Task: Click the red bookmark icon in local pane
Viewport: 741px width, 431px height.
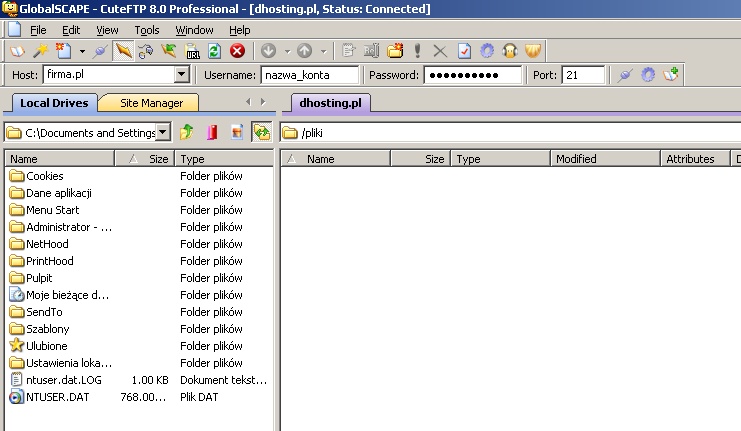Action: pyautogui.click(x=212, y=132)
